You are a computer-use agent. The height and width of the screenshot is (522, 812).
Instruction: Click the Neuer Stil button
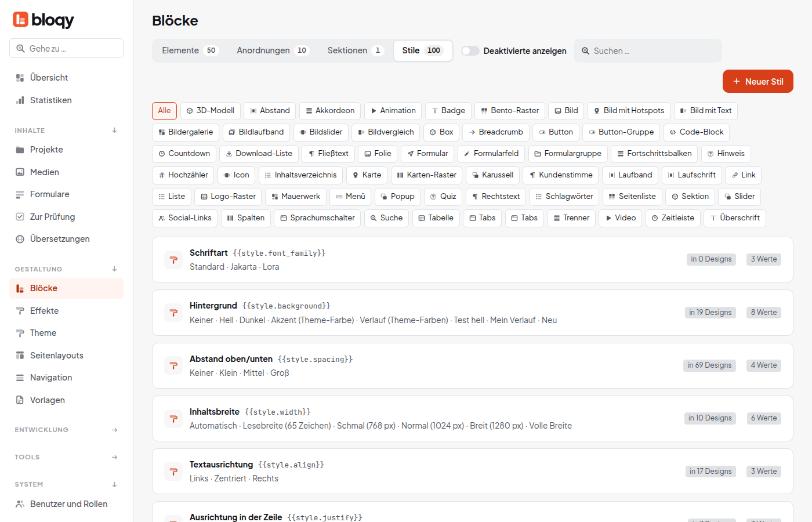758,81
